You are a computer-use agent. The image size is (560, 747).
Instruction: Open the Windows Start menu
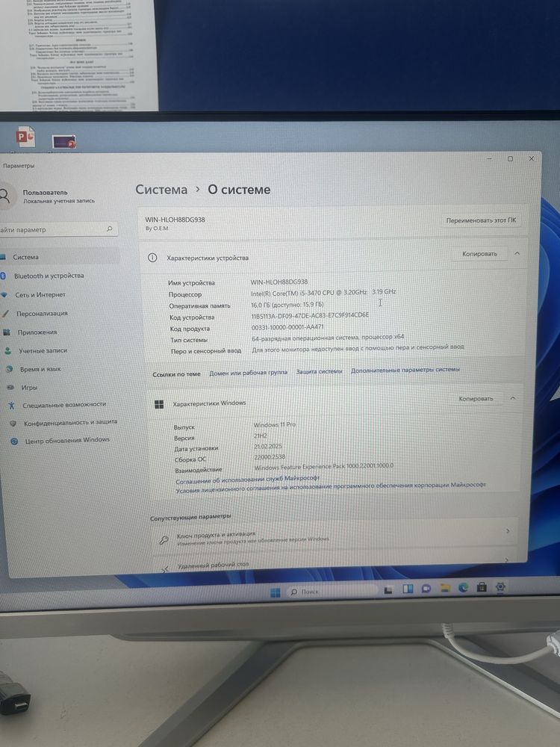pos(276,592)
